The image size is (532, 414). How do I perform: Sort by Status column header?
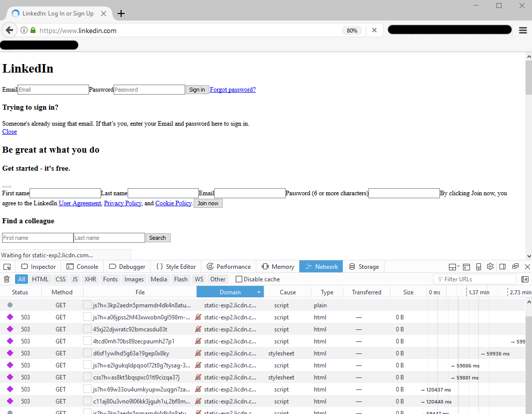click(x=20, y=292)
